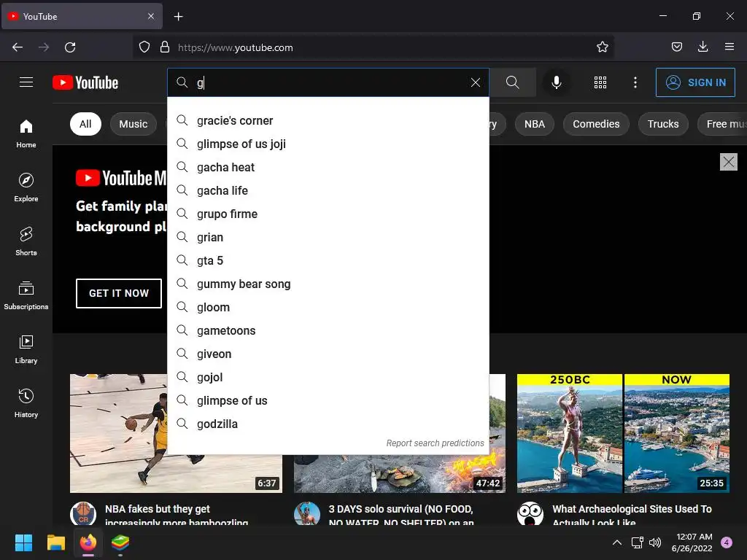747x560 pixels.
Task: Choose suggestion "gracie's corner"
Action: [x=328, y=120]
